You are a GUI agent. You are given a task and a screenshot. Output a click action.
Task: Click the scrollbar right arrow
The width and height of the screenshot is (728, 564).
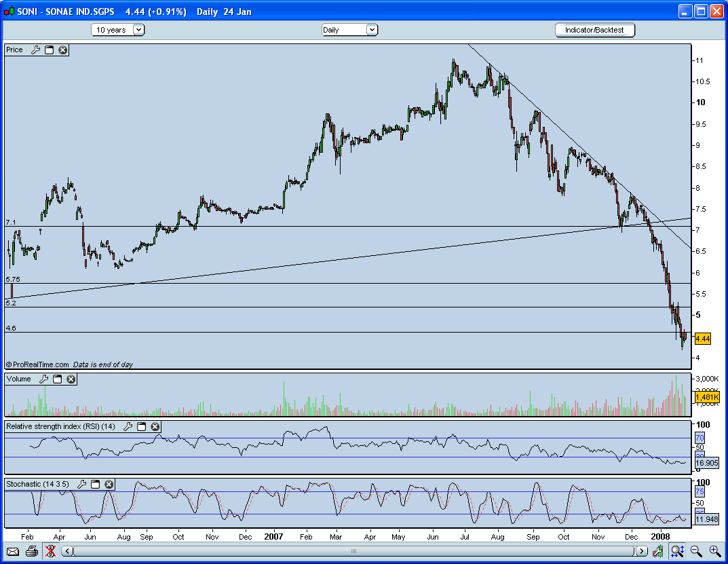642,551
